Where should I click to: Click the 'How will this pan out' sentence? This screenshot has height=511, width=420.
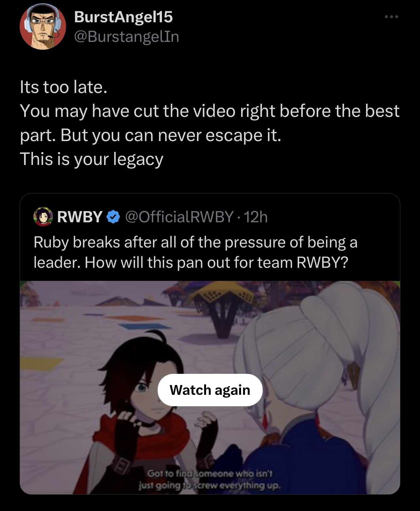click(x=217, y=263)
